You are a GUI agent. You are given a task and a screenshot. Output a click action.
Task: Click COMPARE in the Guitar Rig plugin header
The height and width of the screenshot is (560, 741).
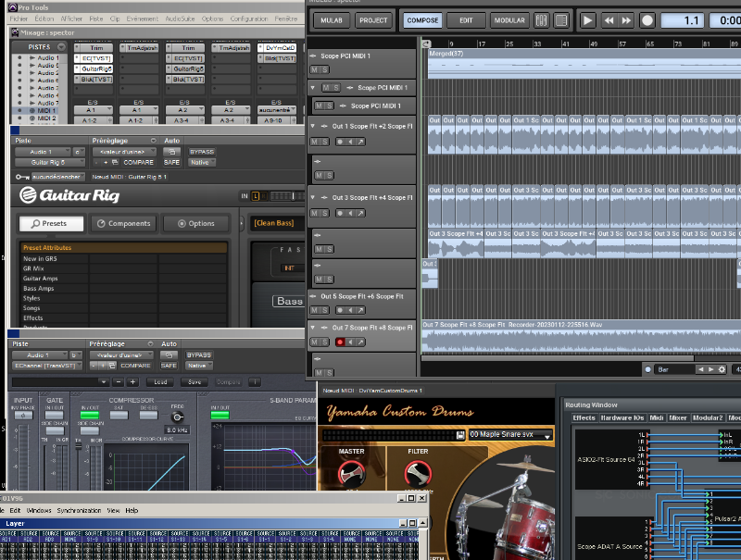(x=138, y=162)
